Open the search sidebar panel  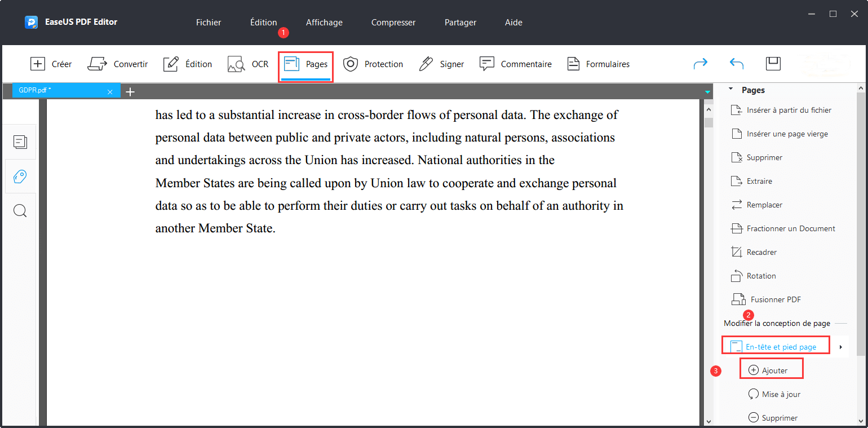20,211
